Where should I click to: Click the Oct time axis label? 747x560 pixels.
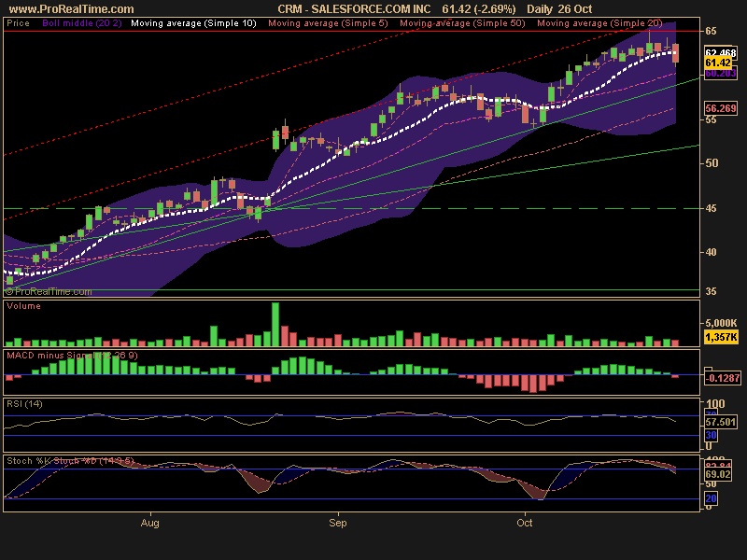point(525,523)
